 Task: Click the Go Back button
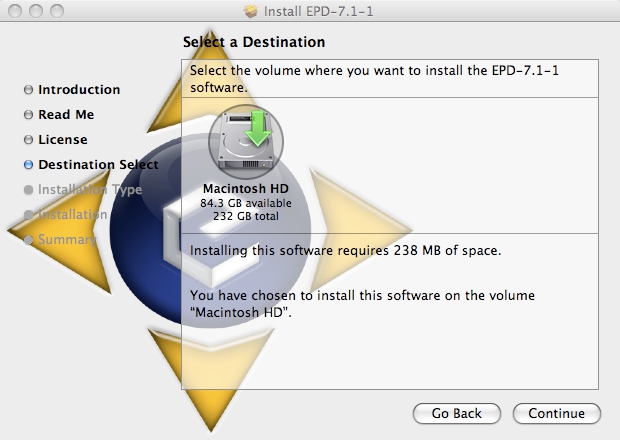pos(457,414)
